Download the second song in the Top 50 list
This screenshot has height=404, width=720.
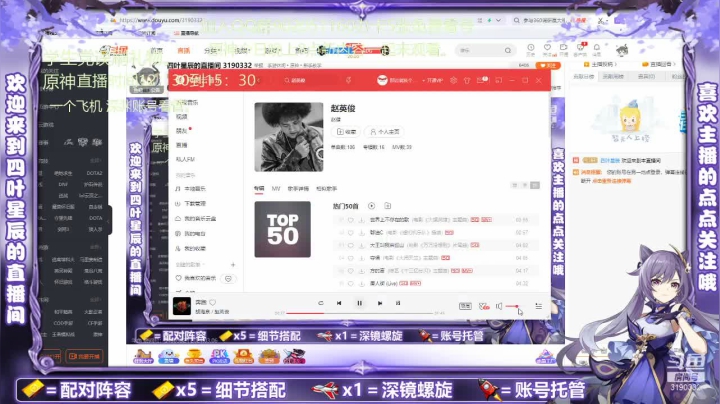point(361,233)
